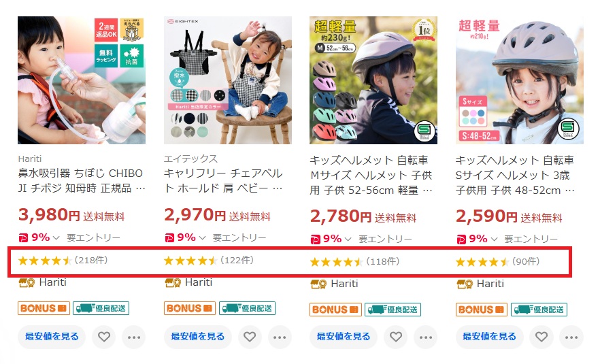Heart the S-size kids helmet product
Image resolution: width=600 pixels, height=364 pixels.
(x=541, y=337)
